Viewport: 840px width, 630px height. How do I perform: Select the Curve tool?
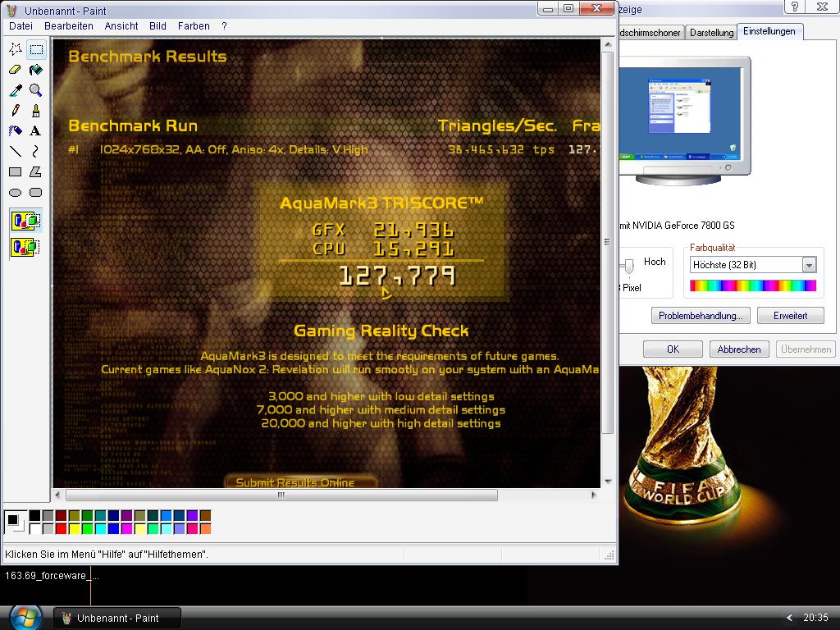pos(36,152)
